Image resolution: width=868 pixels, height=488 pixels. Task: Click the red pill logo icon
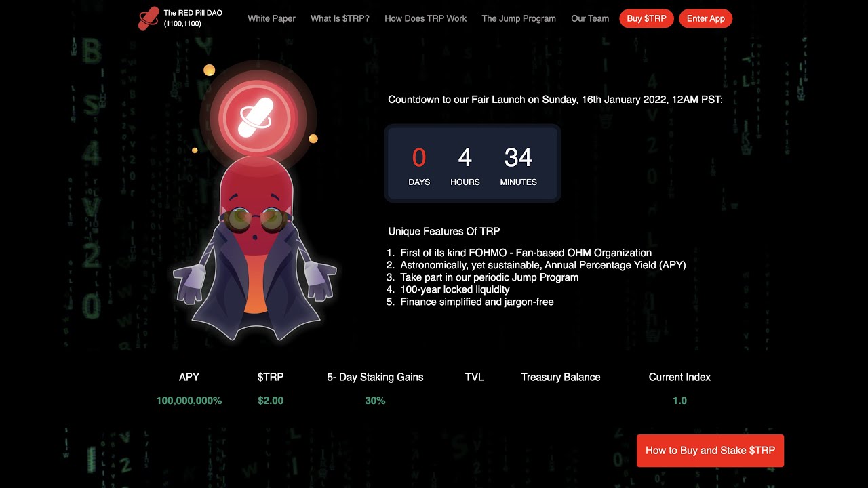(x=149, y=19)
